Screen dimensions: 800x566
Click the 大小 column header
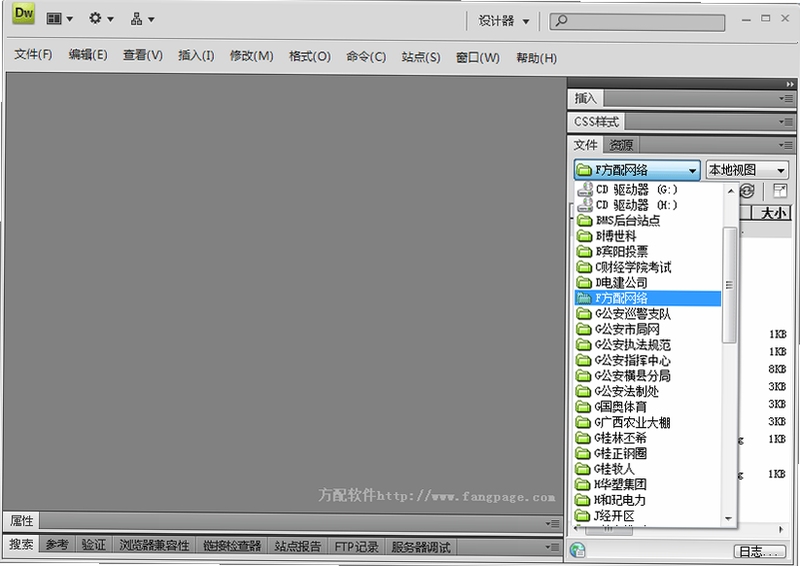(773, 213)
